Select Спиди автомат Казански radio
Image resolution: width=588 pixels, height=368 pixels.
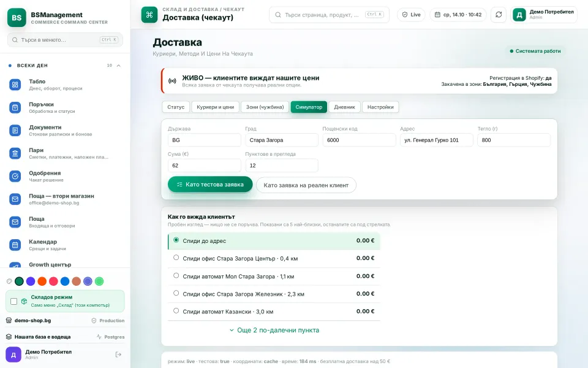point(176,311)
